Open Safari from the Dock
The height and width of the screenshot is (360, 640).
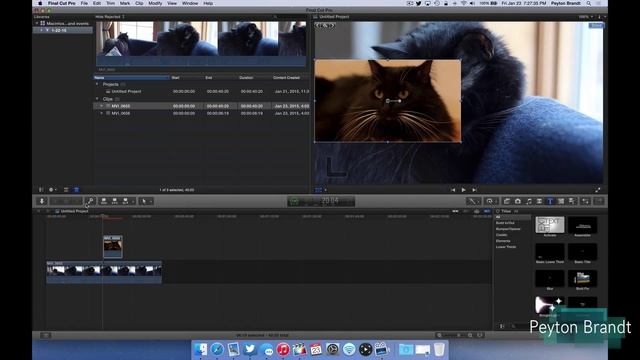(x=217, y=349)
